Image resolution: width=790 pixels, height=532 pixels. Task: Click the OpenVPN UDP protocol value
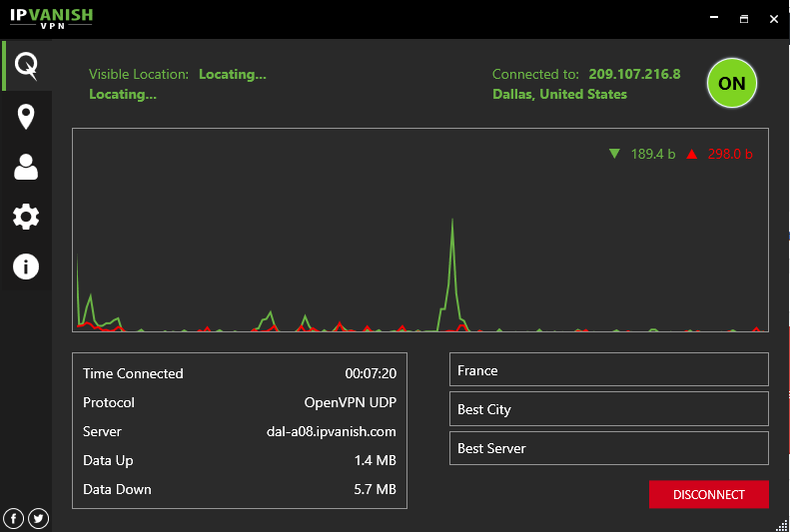(x=351, y=402)
